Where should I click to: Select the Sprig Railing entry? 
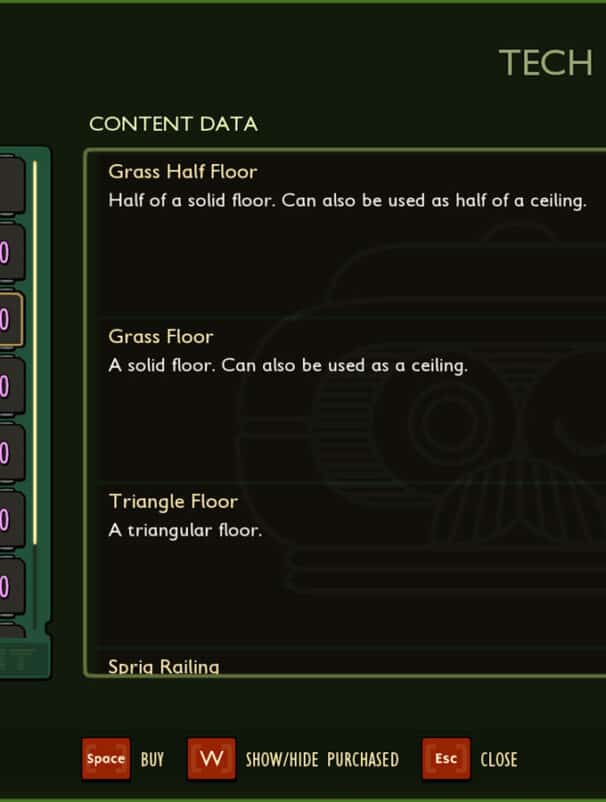coord(163,666)
